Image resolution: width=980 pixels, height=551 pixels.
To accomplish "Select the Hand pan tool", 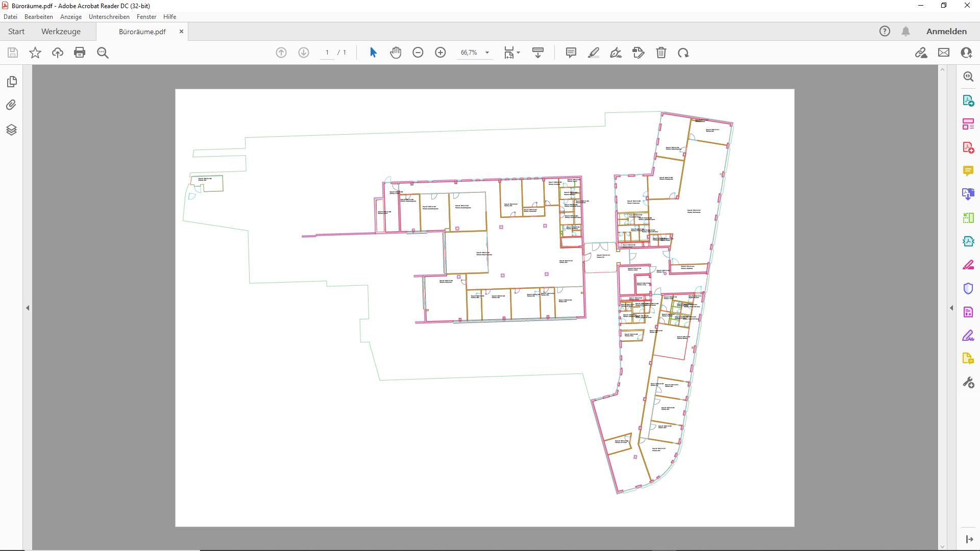I will (x=396, y=53).
